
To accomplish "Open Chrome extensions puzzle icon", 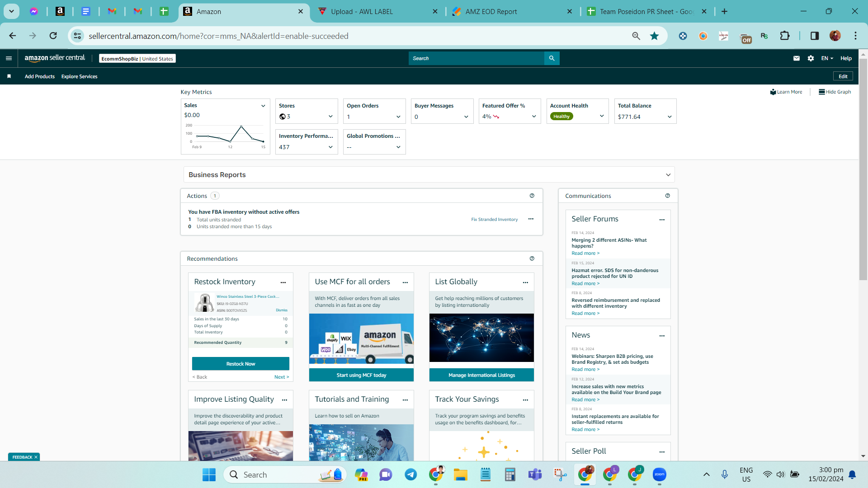I will tap(785, 36).
